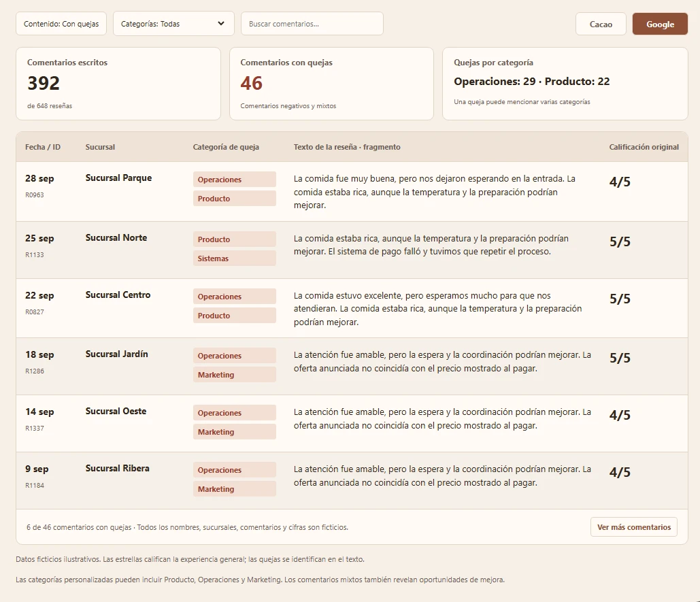The width and height of the screenshot is (700, 602).
Task: Select the "392" comentarios escritos figure
Action: click(x=44, y=83)
